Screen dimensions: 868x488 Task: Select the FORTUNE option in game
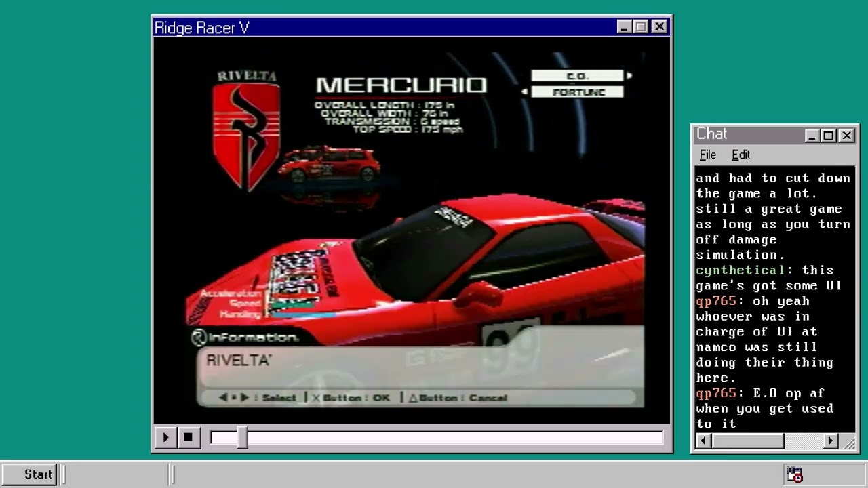tap(577, 91)
